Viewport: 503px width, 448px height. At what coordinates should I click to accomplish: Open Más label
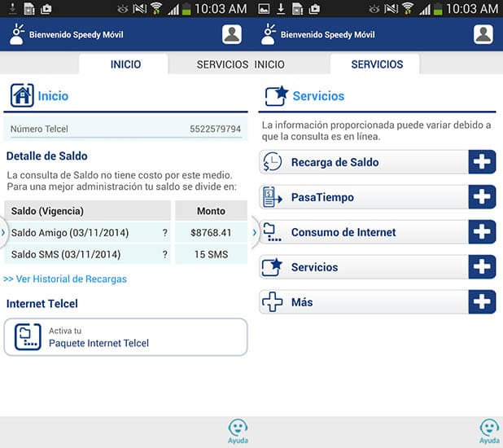tap(302, 302)
